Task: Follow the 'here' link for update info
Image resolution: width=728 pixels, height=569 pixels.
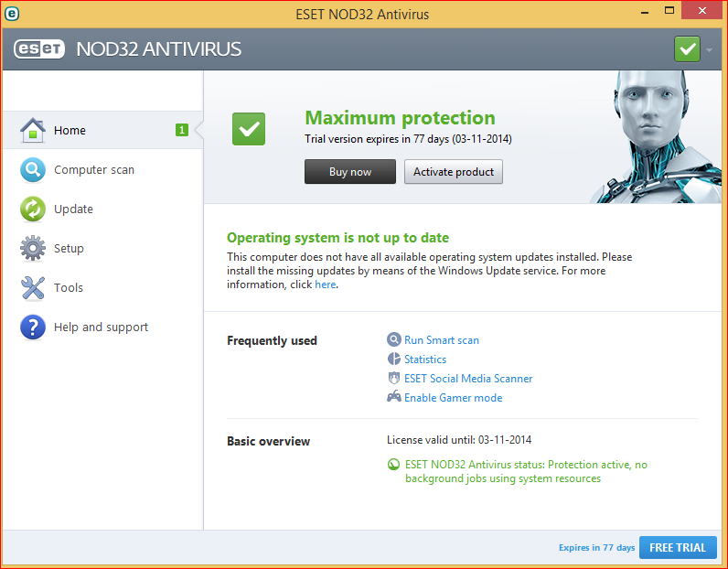Action: [325, 284]
